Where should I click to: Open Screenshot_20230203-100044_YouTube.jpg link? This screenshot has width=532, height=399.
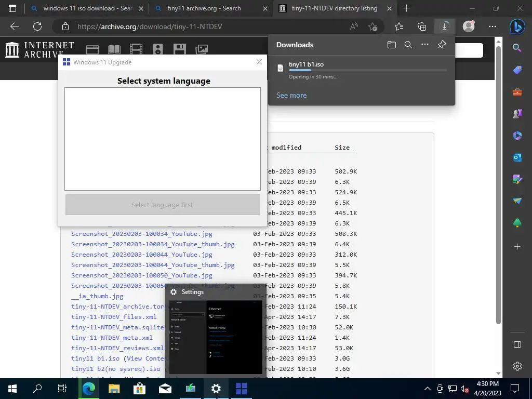[141, 255]
